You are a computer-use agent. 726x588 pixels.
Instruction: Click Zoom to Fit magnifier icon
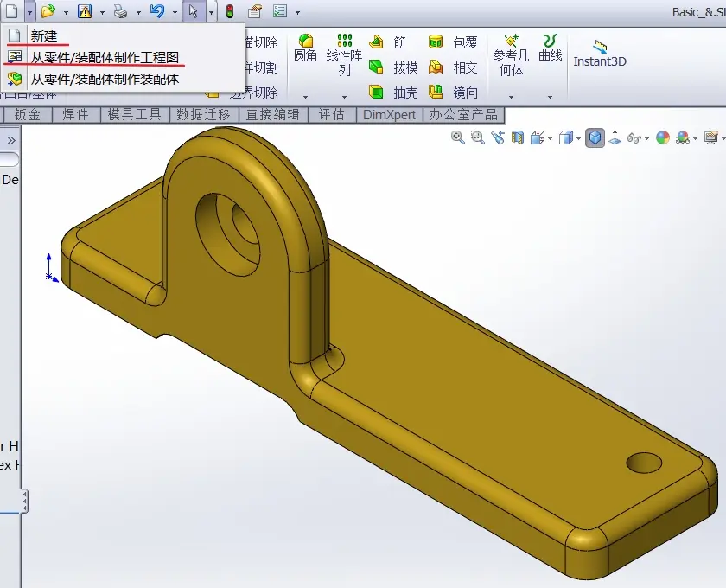pyautogui.click(x=457, y=137)
